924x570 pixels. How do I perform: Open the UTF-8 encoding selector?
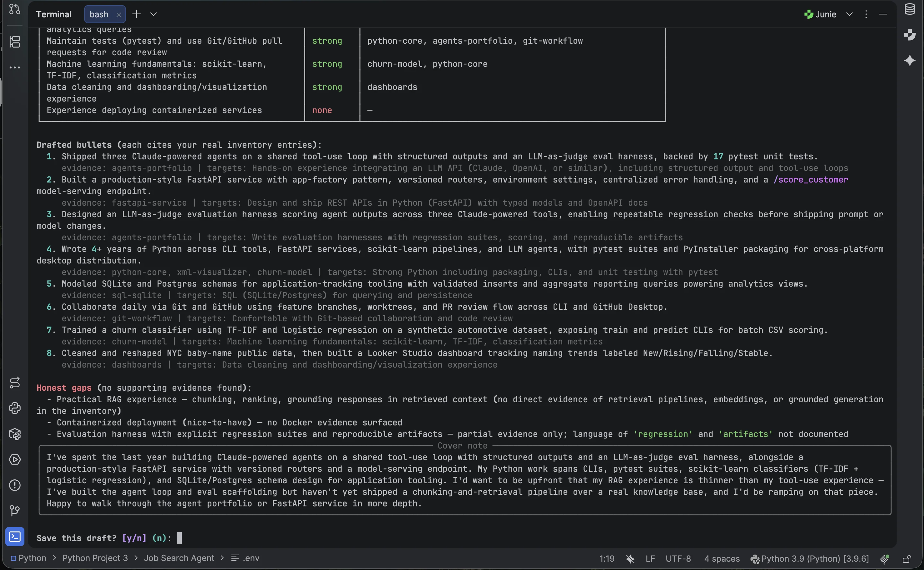(678, 559)
